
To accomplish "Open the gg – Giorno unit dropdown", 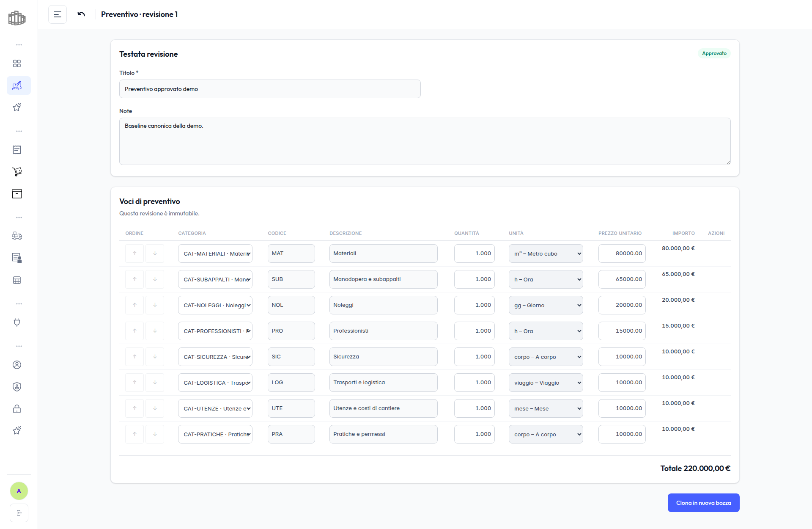I will pos(546,305).
